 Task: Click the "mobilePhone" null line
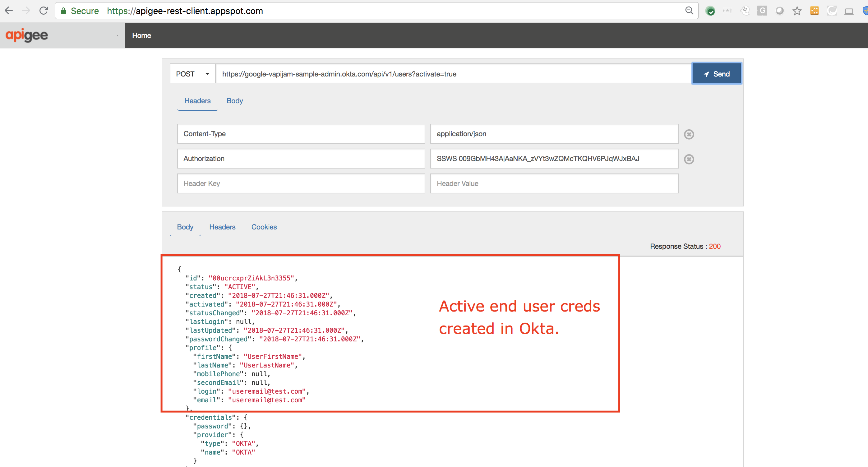pyautogui.click(x=232, y=374)
